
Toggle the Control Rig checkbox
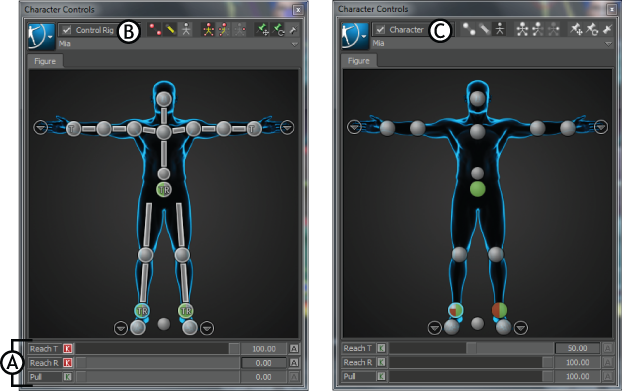coord(67,30)
